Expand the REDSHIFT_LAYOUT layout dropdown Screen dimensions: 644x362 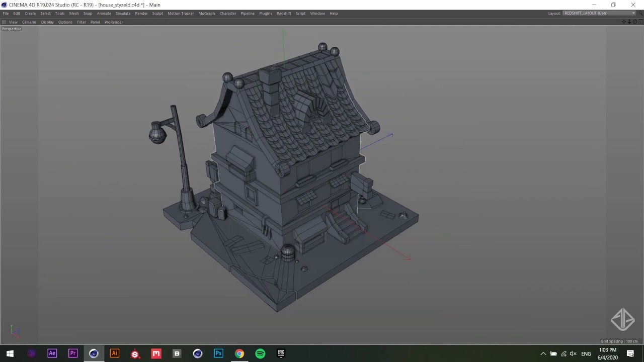599,13
